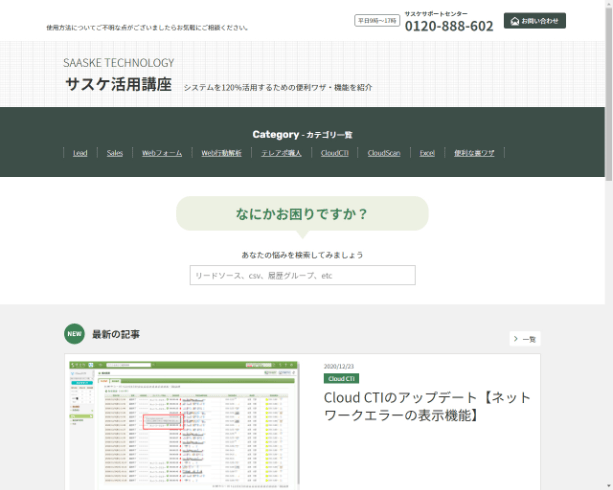Select the Webフォーム category
Screen dimensions: 613x490
162,153
